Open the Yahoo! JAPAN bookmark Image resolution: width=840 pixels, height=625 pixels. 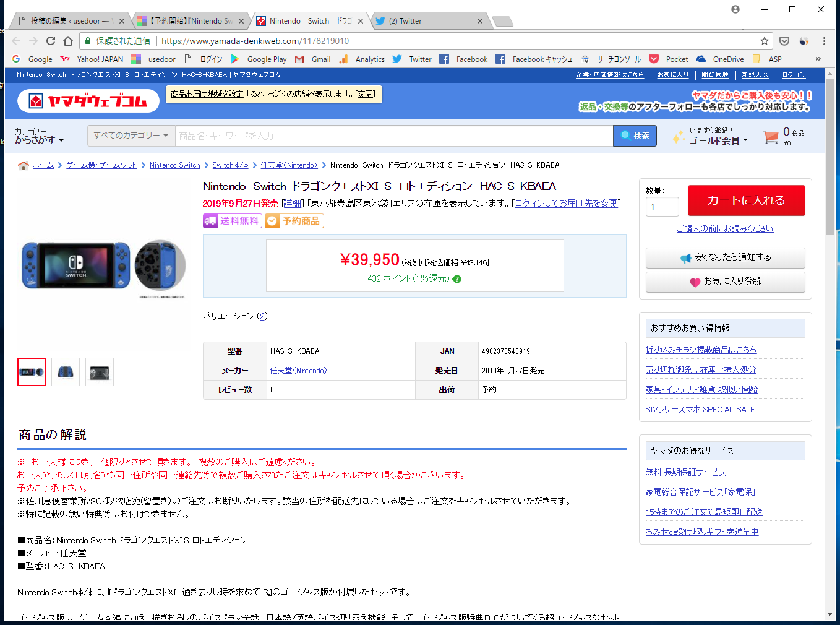92,59
